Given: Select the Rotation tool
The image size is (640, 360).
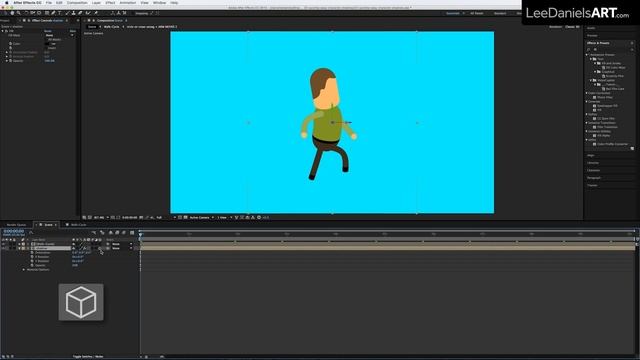Looking at the screenshot, I should click(26, 13).
